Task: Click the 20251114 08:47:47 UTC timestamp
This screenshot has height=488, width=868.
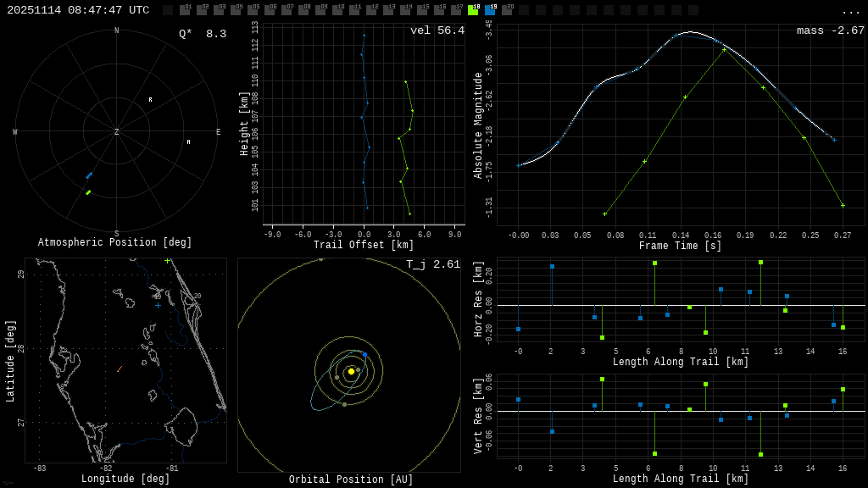Action: click(x=78, y=10)
